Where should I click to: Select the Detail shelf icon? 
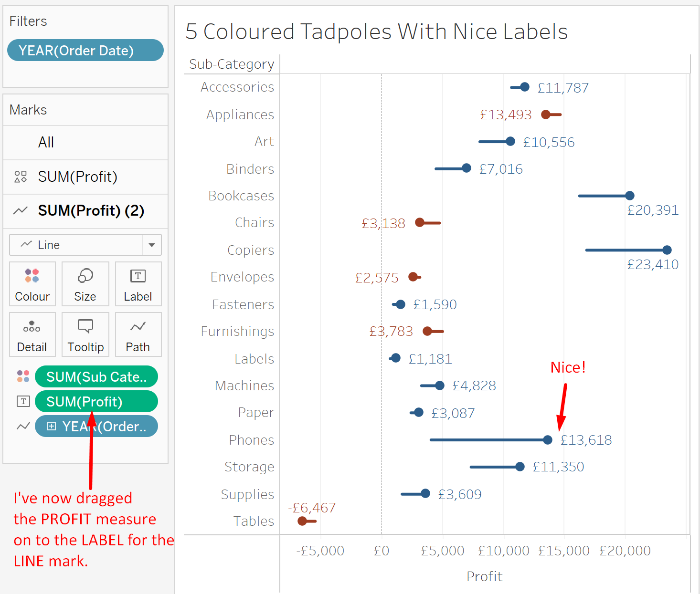click(32, 334)
